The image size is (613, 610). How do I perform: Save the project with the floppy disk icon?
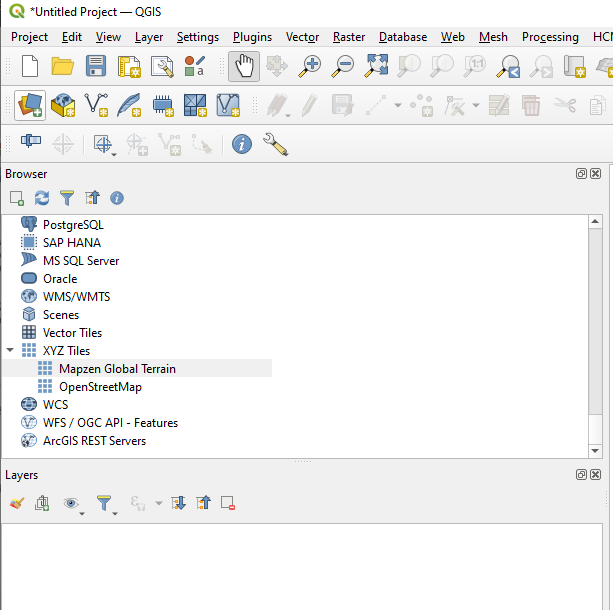(x=96, y=67)
